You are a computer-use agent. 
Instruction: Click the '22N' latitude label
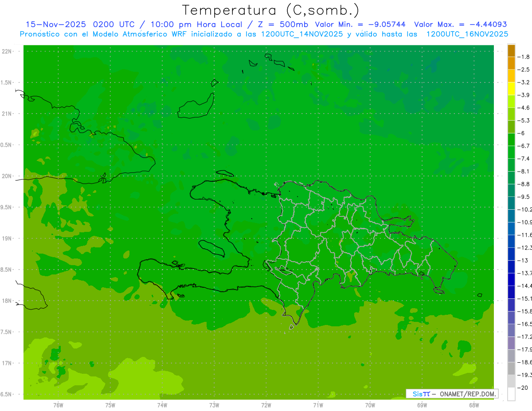coord(6,51)
